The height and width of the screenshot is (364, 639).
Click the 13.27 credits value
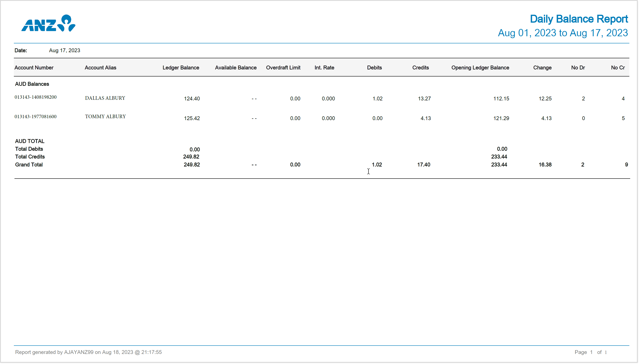pos(424,98)
